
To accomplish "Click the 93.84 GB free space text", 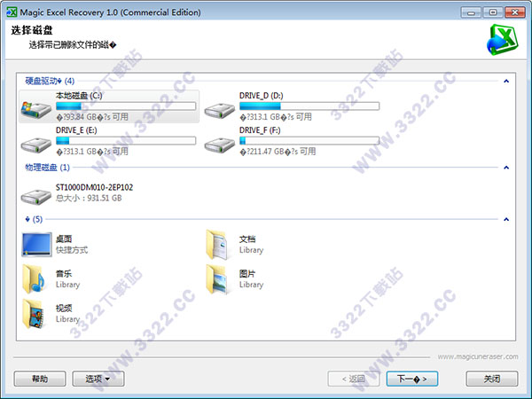I will click(92, 117).
